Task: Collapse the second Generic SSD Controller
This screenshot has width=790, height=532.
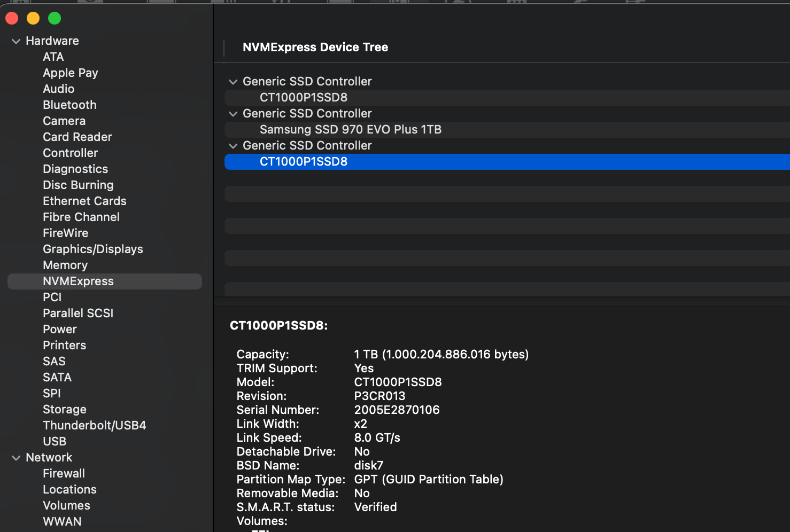Action: point(233,114)
